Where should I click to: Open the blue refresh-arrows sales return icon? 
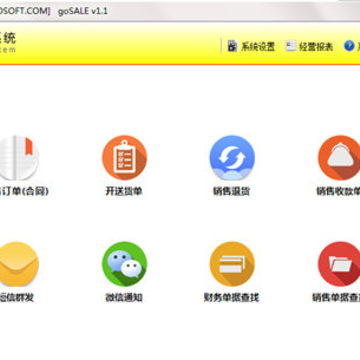point(232,158)
